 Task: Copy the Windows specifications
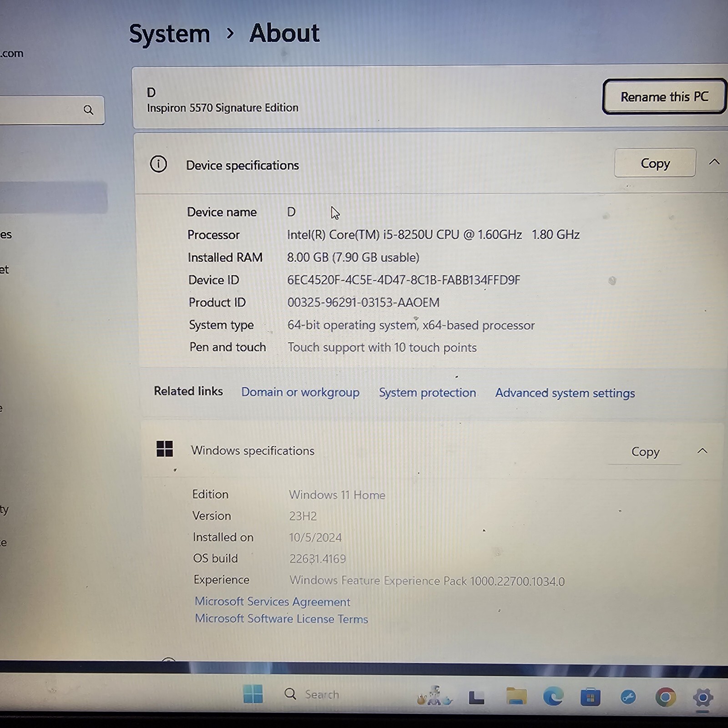click(x=645, y=451)
